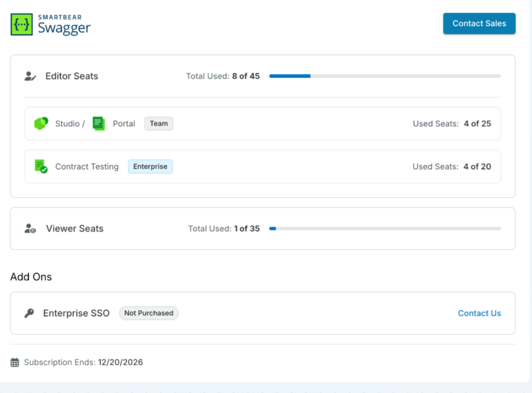Click the 'Add Ons' section heading
Image resolution: width=532 pixels, height=393 pixels.
31,276
